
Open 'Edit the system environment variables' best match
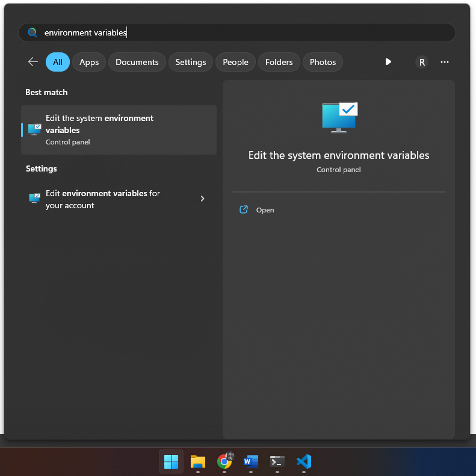point(119,130)
